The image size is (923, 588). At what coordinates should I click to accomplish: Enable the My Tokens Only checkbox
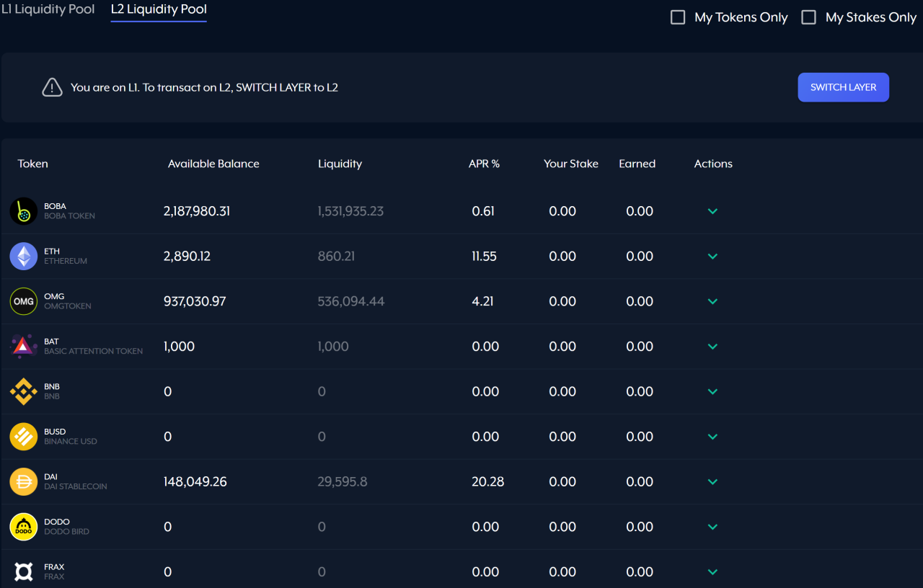click(x=678, y=17)
